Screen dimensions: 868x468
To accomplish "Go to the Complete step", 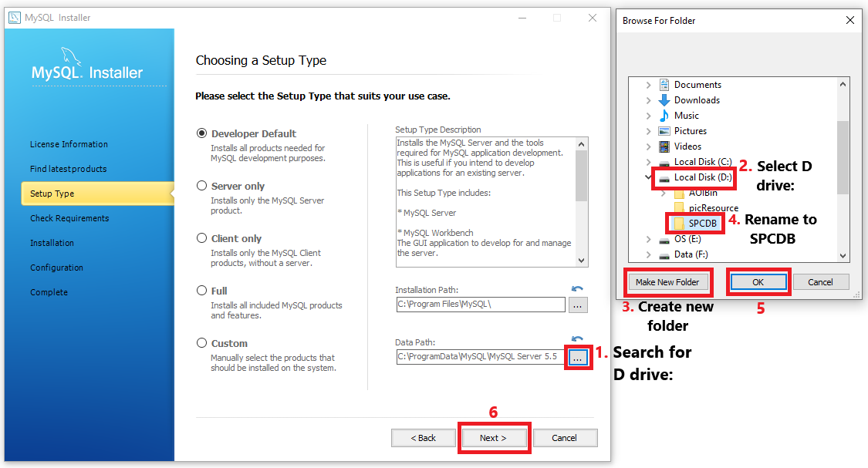I will coord(49,292).
